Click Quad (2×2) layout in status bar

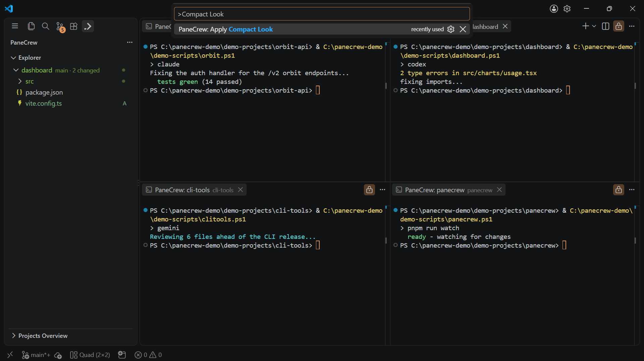click(x=90, y=355)
